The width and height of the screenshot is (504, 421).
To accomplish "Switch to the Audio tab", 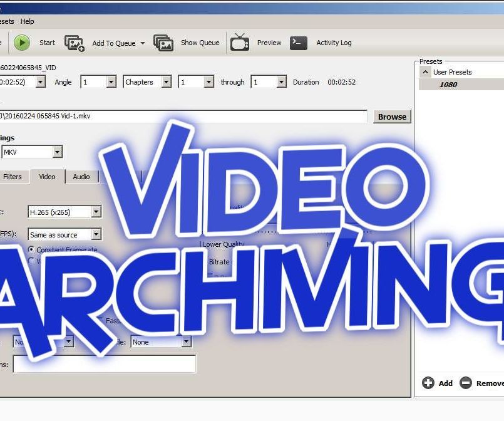I will (x=81, y=177).
